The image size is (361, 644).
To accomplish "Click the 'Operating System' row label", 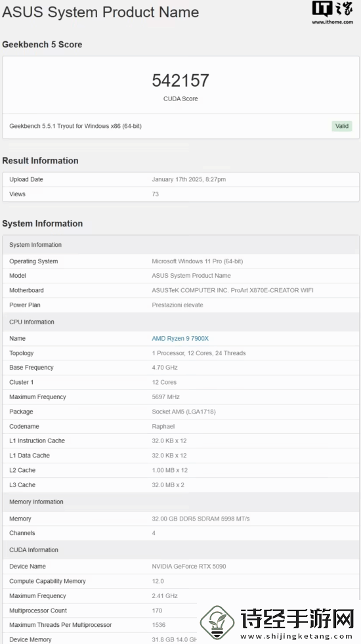I will point(33,261).
